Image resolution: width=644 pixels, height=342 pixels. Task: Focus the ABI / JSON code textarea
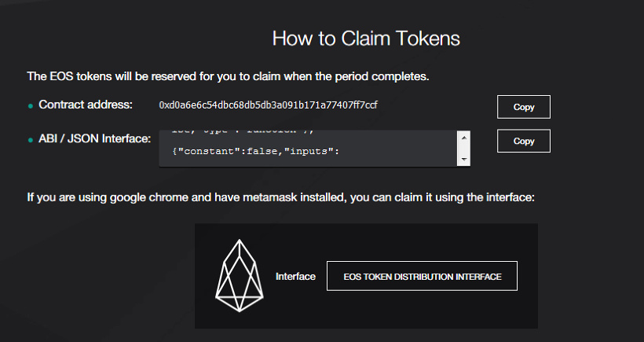pyautogui.click(x=306, y=157)
